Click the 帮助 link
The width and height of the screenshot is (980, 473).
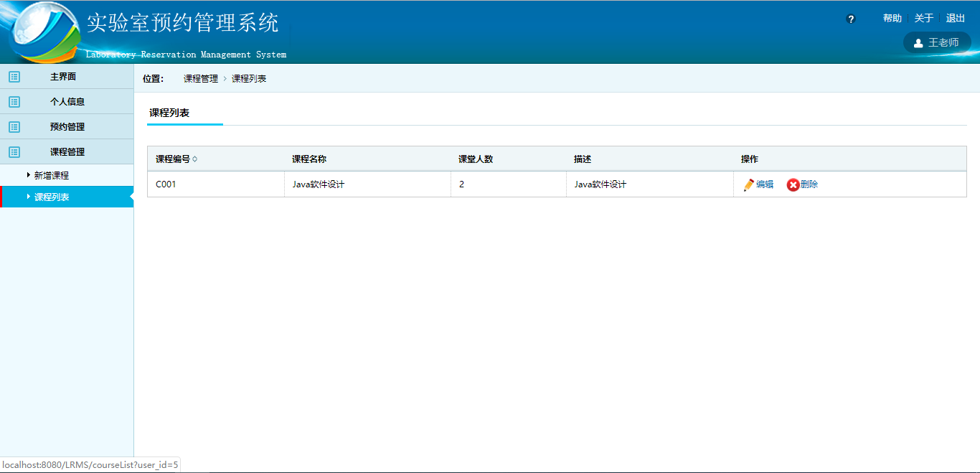coord(892,19)
